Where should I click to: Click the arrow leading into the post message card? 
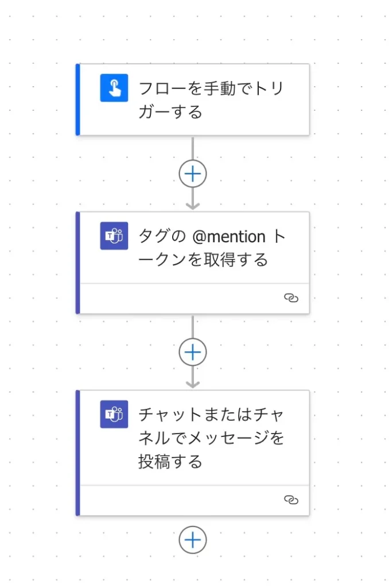tap(193, 380)
